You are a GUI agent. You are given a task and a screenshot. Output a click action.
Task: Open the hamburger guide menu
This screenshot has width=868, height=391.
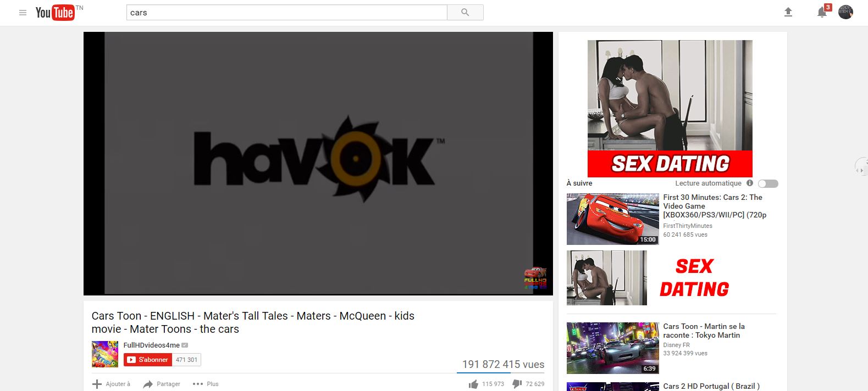(x=23, y=13)
